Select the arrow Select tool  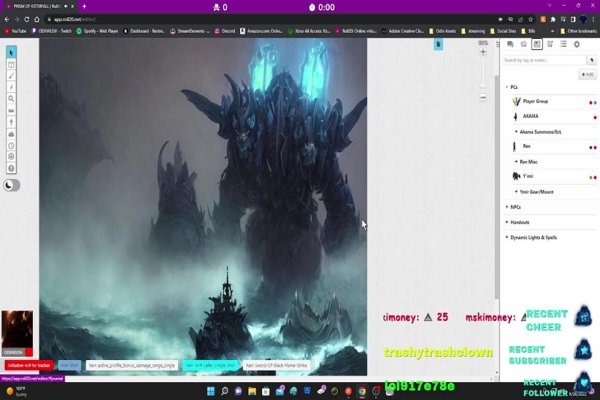pyautogui.click(x=11, y=52)
